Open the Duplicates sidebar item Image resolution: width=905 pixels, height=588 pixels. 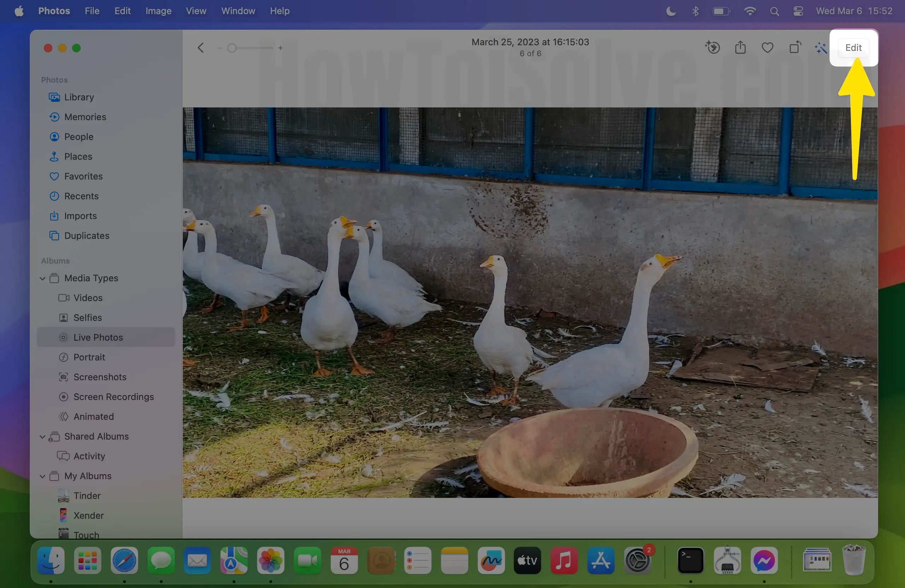pyautogui.click(x=86, y=236)
